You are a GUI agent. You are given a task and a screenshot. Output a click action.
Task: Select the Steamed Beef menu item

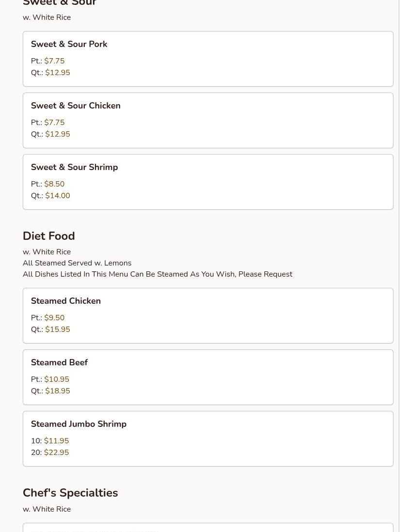coord(59,362)
